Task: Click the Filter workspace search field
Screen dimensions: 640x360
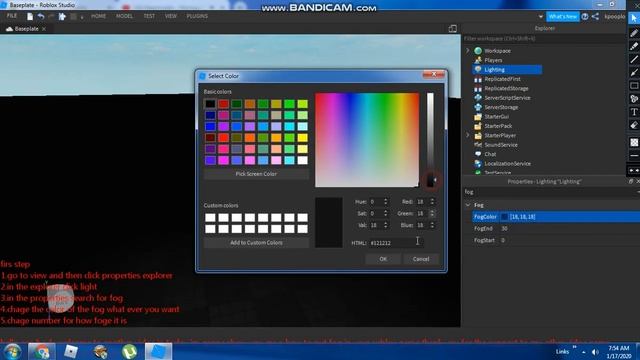Action: [544, 39]
